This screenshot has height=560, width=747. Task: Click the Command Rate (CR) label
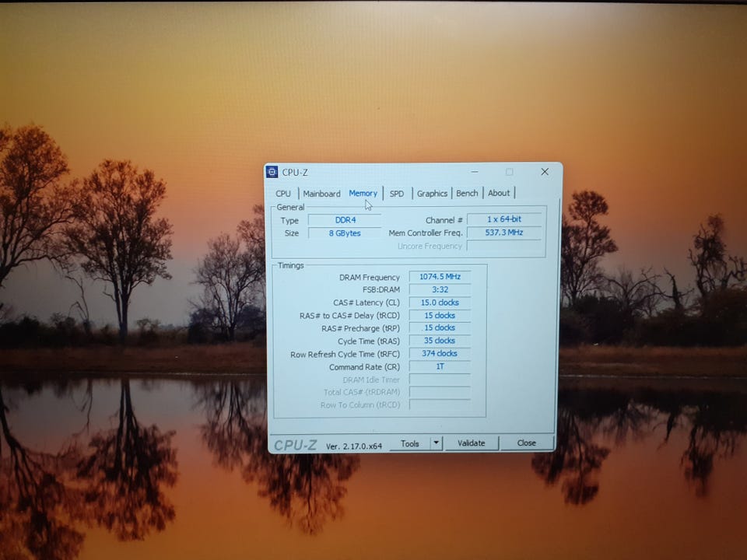364,367
